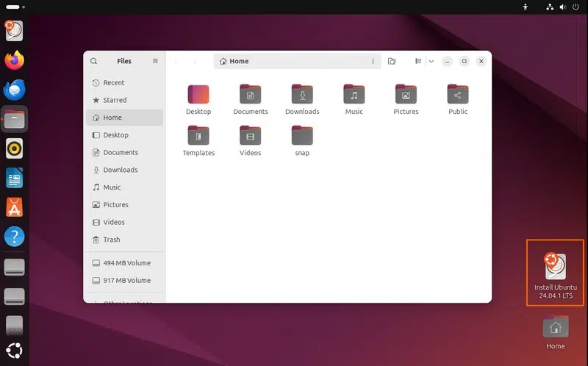The image size is (588, 366).
Task: Open Trash in the sidebar
Action: [x=124, y=240]
